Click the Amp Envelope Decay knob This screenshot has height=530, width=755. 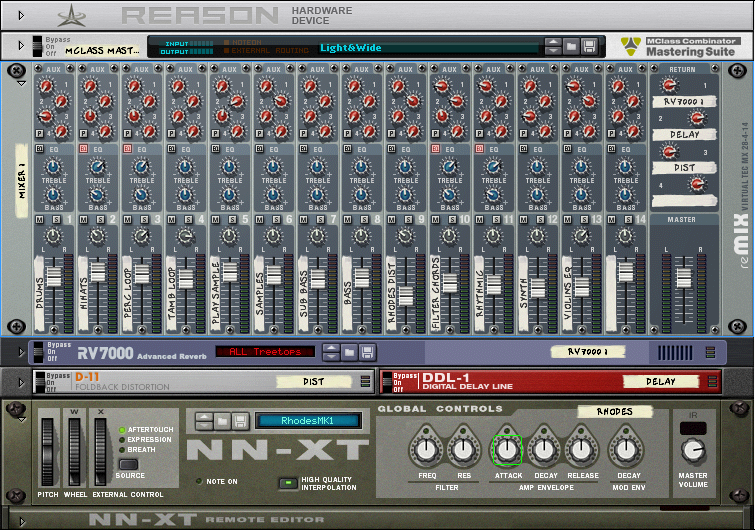pos(544,450)
